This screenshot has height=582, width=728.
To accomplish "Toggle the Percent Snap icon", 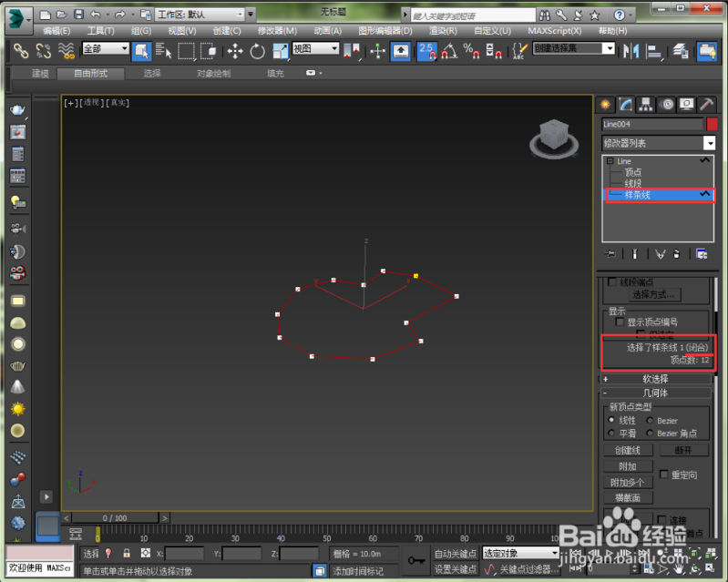I will 471,51.
